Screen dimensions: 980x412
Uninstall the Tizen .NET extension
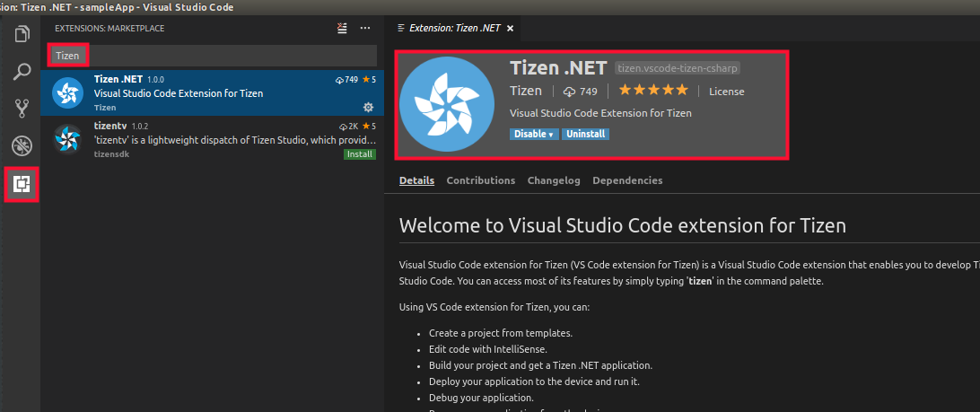[586, 134]
